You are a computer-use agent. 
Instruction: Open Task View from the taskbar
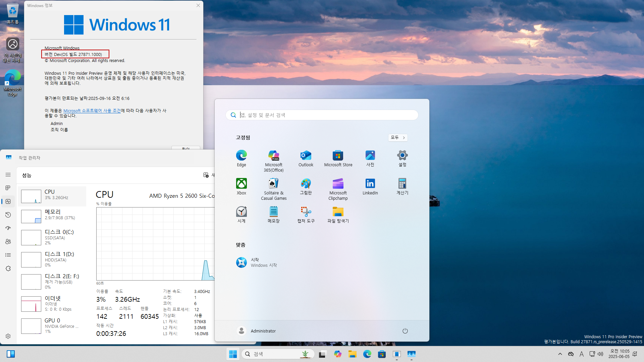coord(323,354)
